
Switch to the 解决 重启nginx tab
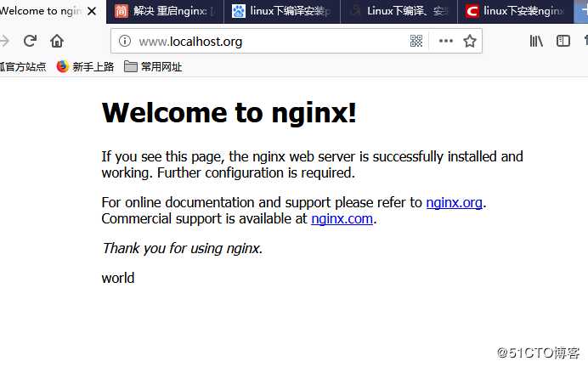click(165, 12)
